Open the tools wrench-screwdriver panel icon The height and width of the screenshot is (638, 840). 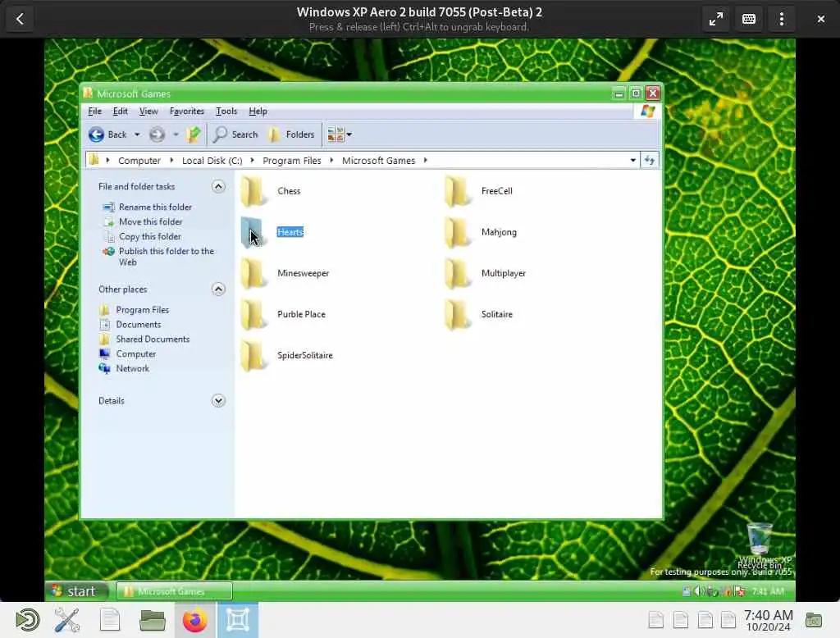point(67,620)
